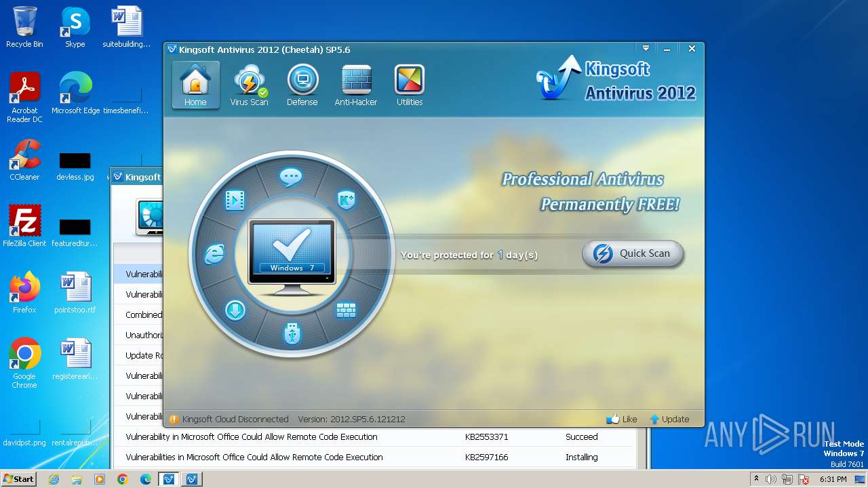Open FileZilla Client shortcut
The height and width of the screenshot is (488, 868).
(24, 226)
